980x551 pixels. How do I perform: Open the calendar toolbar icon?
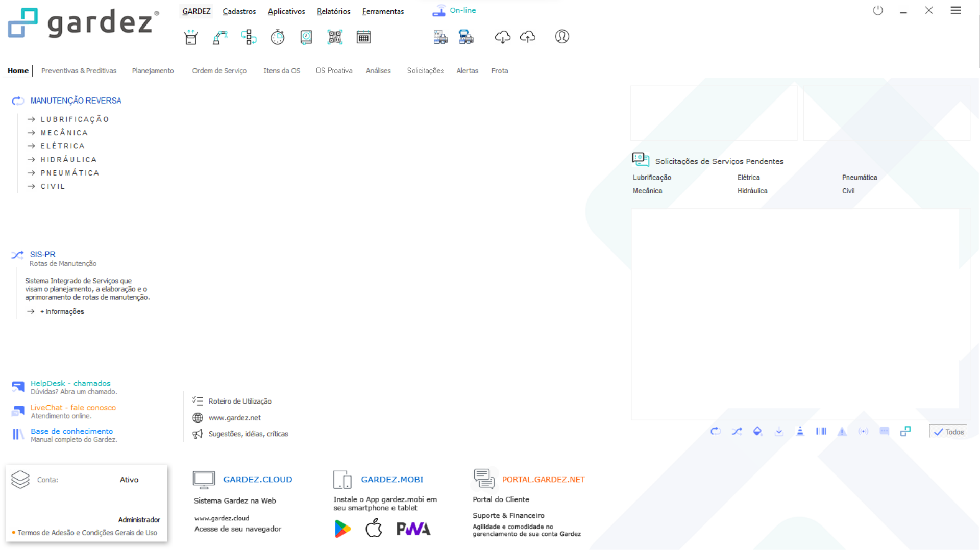[x=363, y=37]
